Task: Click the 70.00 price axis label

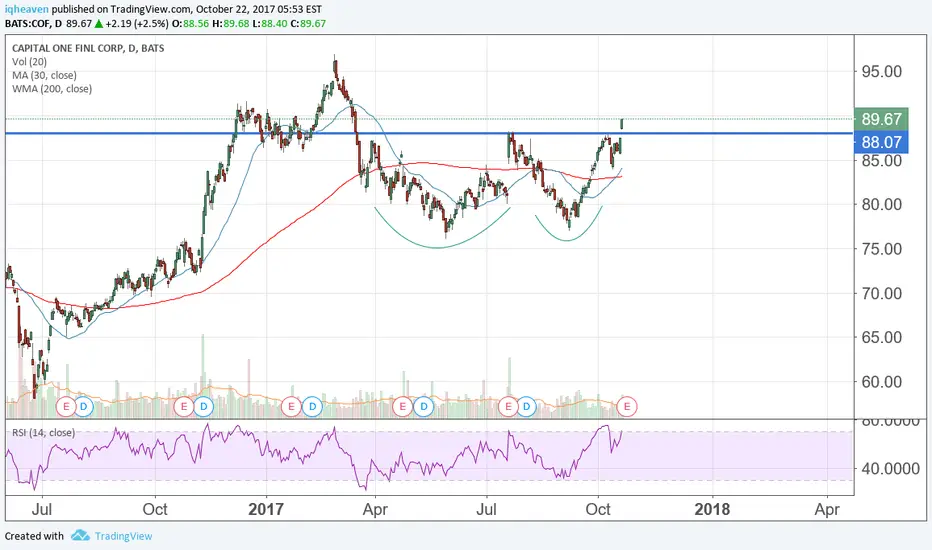Action: click(881, 293)
